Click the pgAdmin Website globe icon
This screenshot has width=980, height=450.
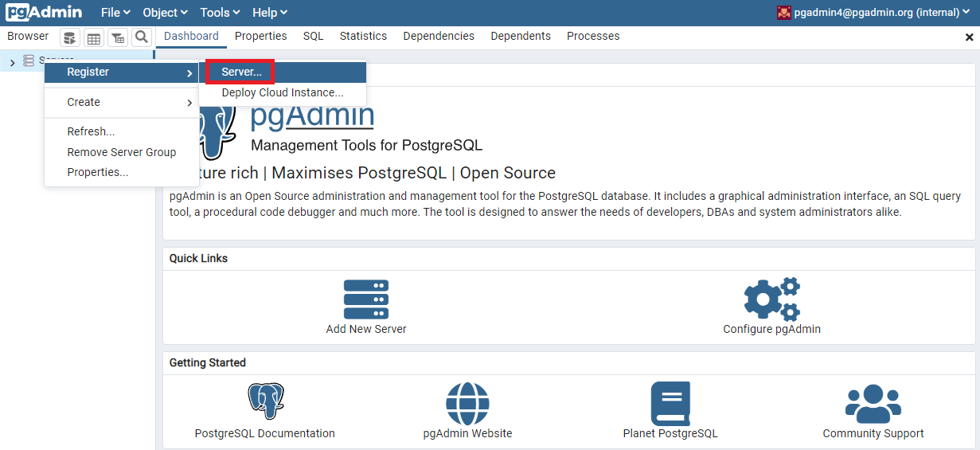click(467, 404)
